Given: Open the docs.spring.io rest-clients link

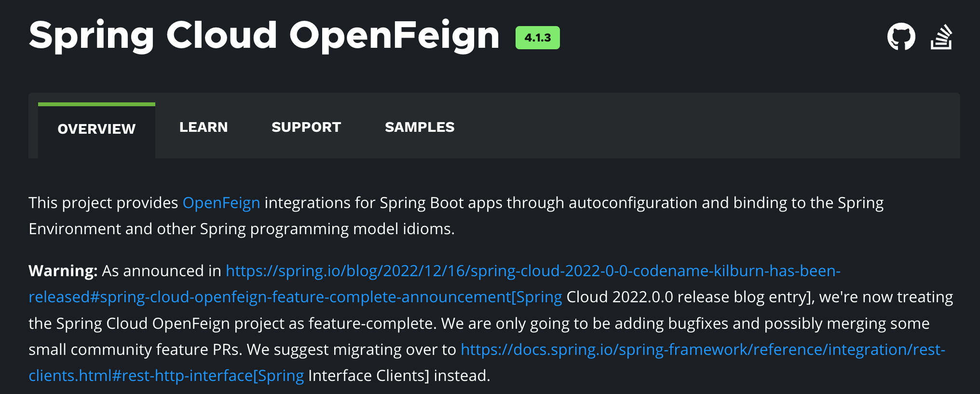Looking at the screenshot, I should 487,362.
